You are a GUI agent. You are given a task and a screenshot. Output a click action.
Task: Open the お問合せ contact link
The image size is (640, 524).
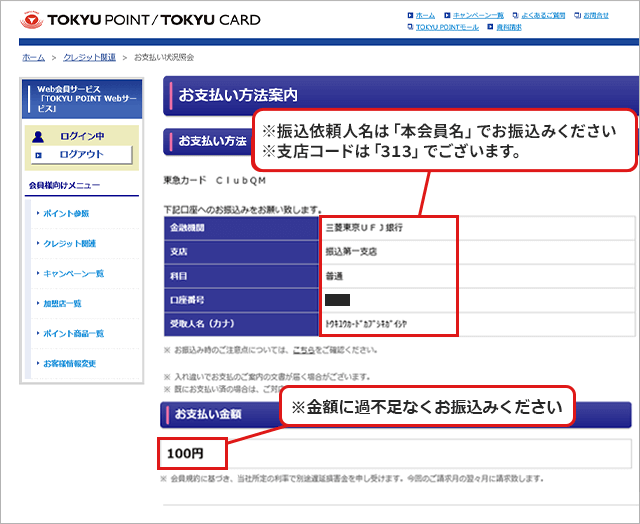point(596,16)
